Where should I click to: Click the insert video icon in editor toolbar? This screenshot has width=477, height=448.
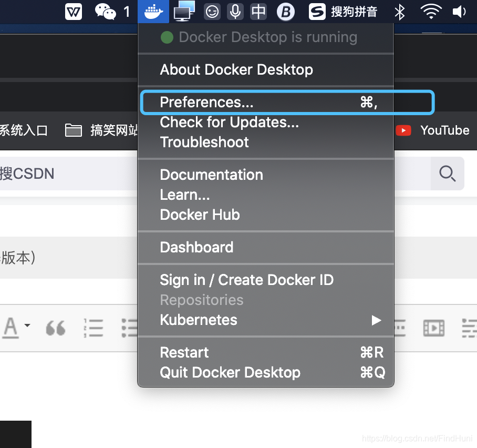[x=434, y=328]
